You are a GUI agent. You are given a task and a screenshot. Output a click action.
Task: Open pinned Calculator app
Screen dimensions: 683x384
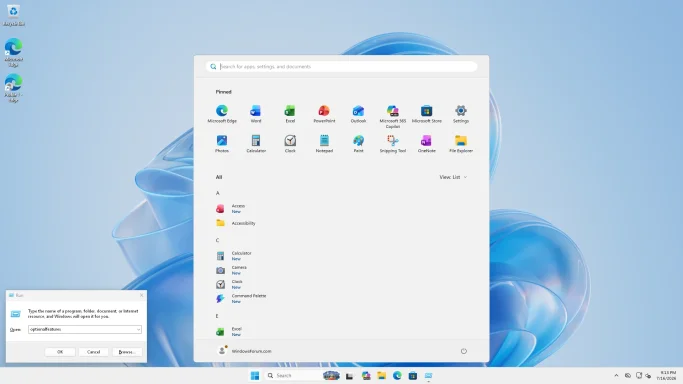pos(256,144)
